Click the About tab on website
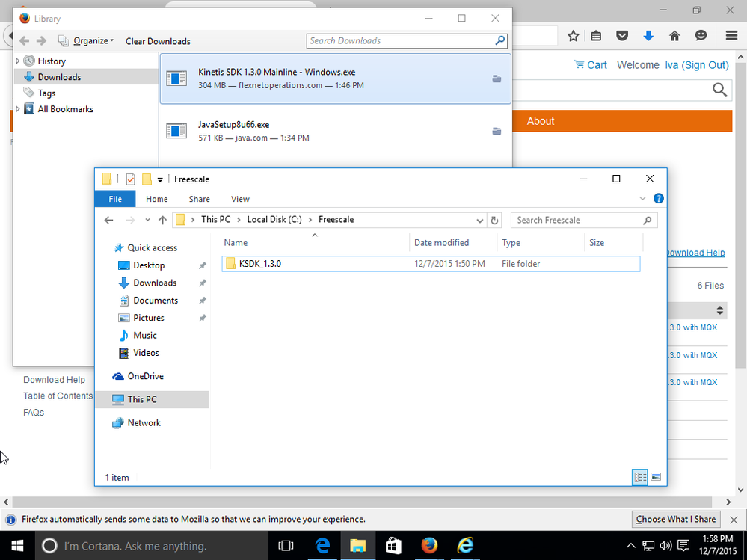The width and height of the screenshot is (747, 560). 540,121
